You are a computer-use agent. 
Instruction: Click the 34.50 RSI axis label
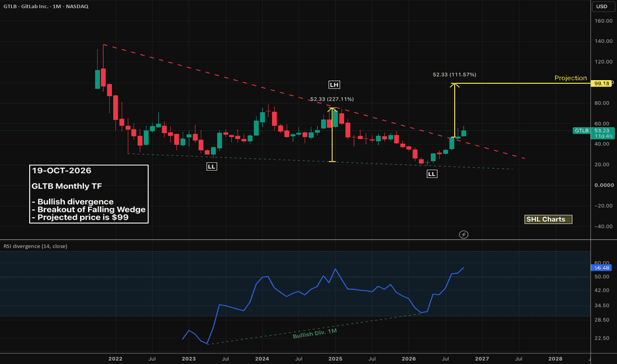click(602, 305)
